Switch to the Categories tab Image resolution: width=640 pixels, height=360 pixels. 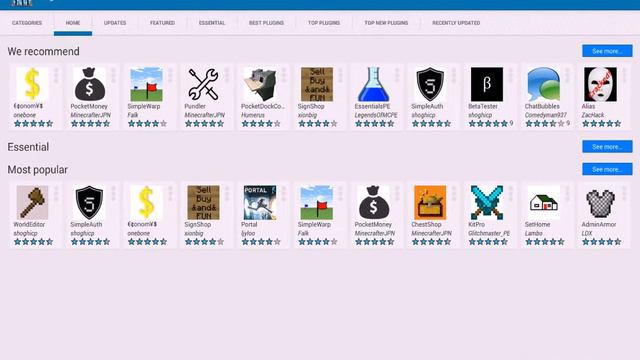coord(27,23)
